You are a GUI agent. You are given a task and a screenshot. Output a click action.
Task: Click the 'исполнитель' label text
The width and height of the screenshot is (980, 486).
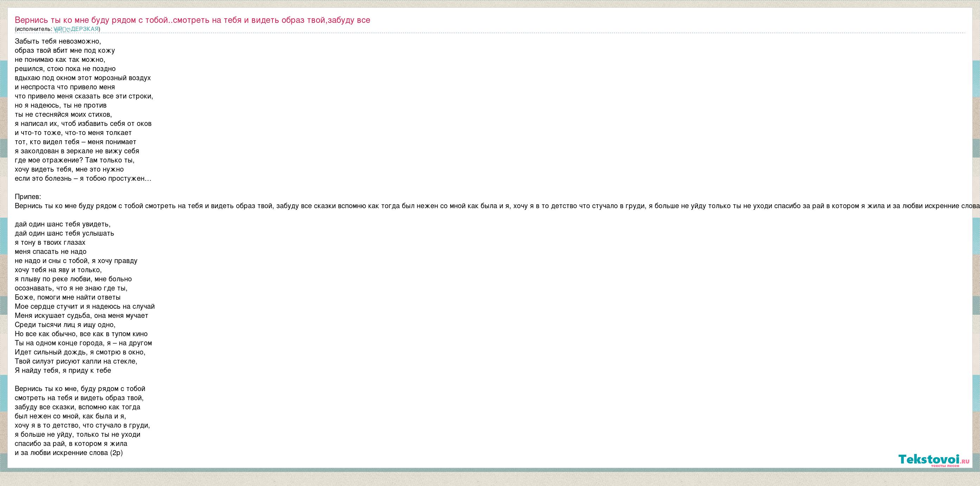(33, 29)
